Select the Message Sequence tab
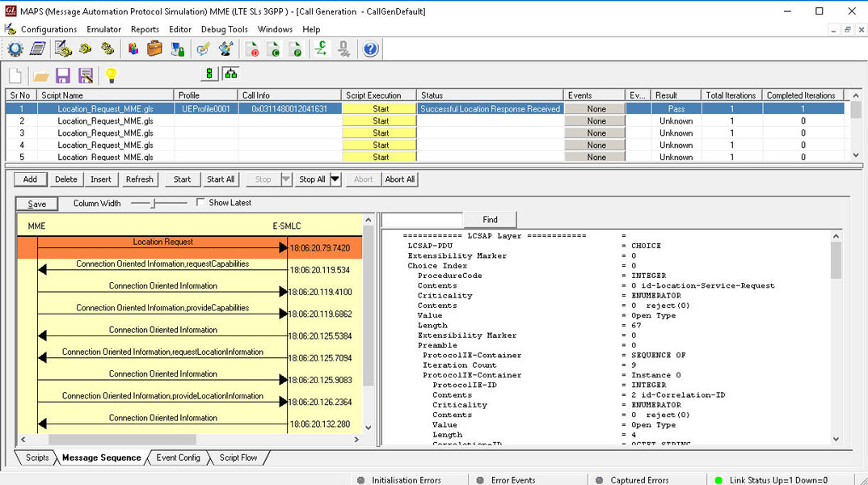Screen dimensions: 868x485 coord(101,458)
